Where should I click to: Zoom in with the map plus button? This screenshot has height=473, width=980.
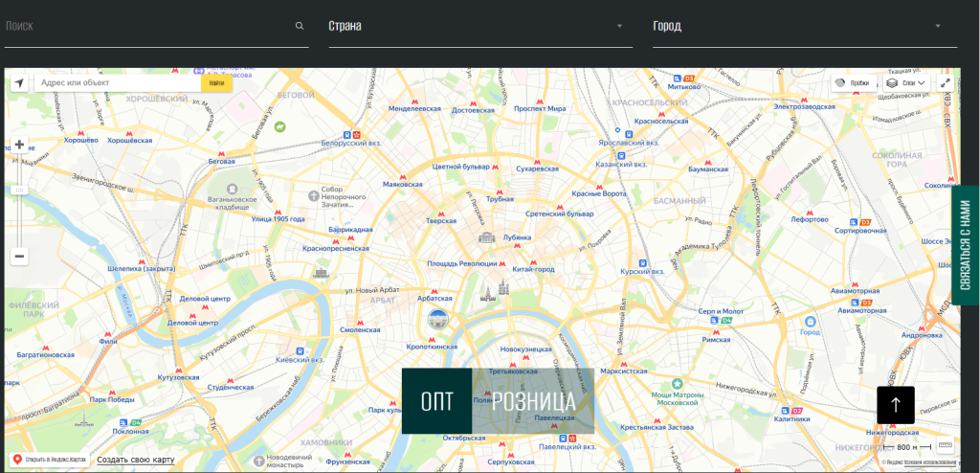(19, 145)
